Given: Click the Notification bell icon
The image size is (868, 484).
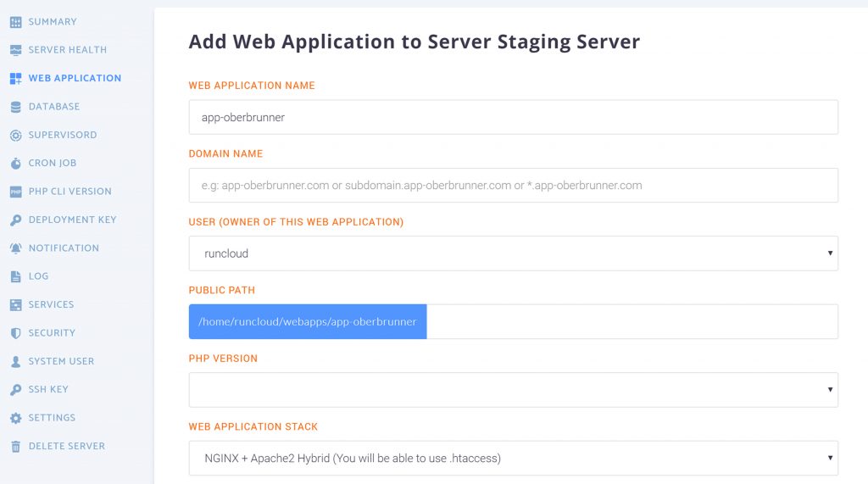Looking at the screenshot, I should 15,248.
